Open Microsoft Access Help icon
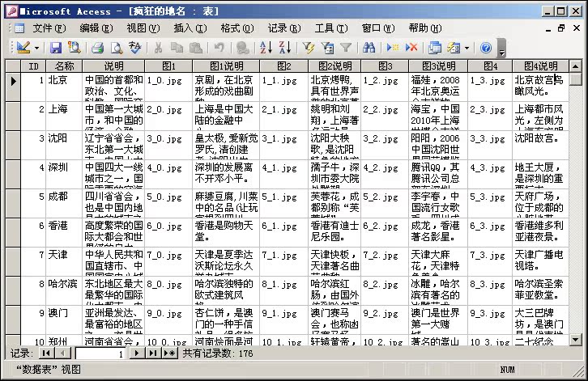The width and height of the screenshot is (588, 381). 486,48
